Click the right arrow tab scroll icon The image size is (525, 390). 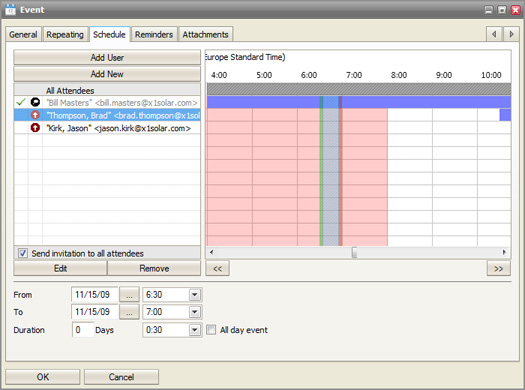[511, 34]
